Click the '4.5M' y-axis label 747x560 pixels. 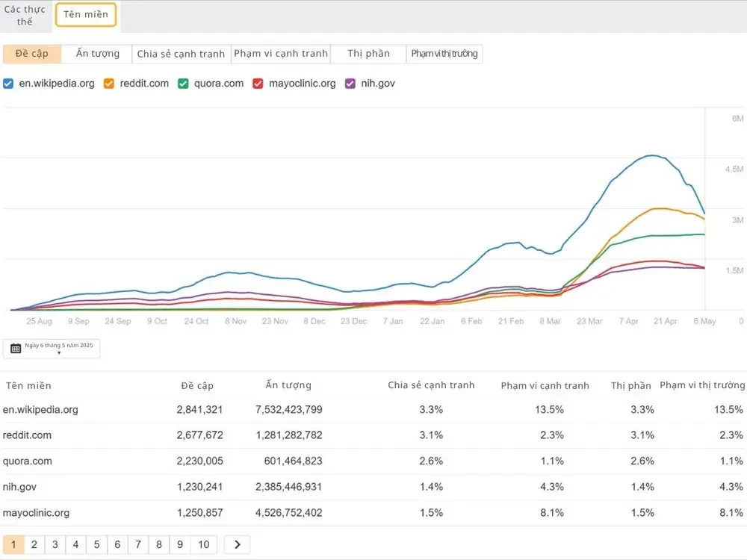[x=734, y=169]
